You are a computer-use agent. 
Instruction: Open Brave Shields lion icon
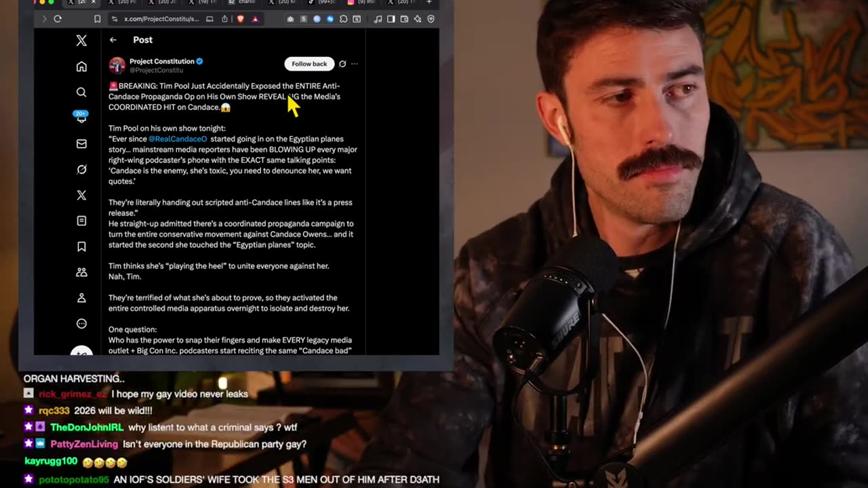click(240, 19)
